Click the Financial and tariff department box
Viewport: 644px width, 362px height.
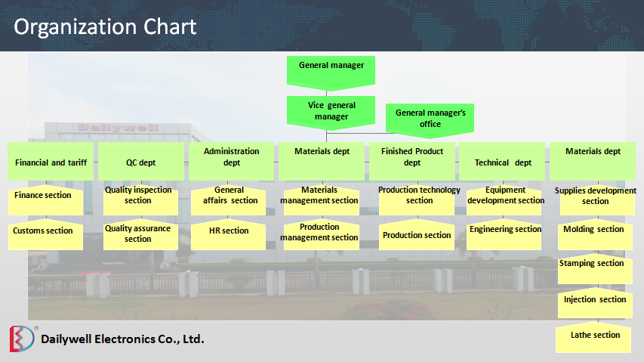(51, 161)
